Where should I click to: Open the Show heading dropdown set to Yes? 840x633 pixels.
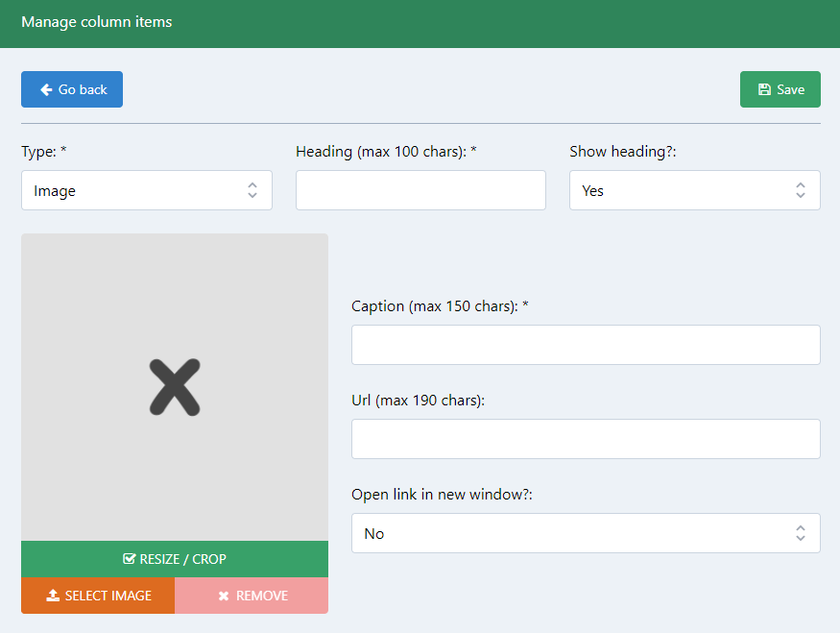click(694, 190)
